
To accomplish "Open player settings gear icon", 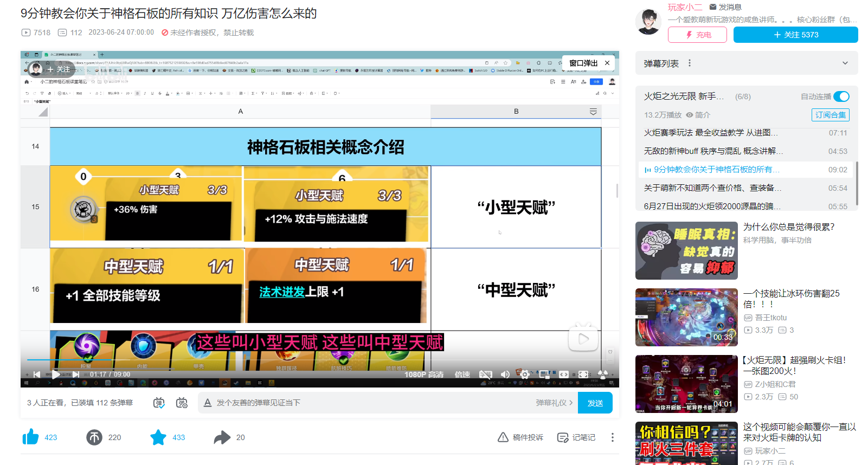I will pyautogui.click(x=525, y=374).
